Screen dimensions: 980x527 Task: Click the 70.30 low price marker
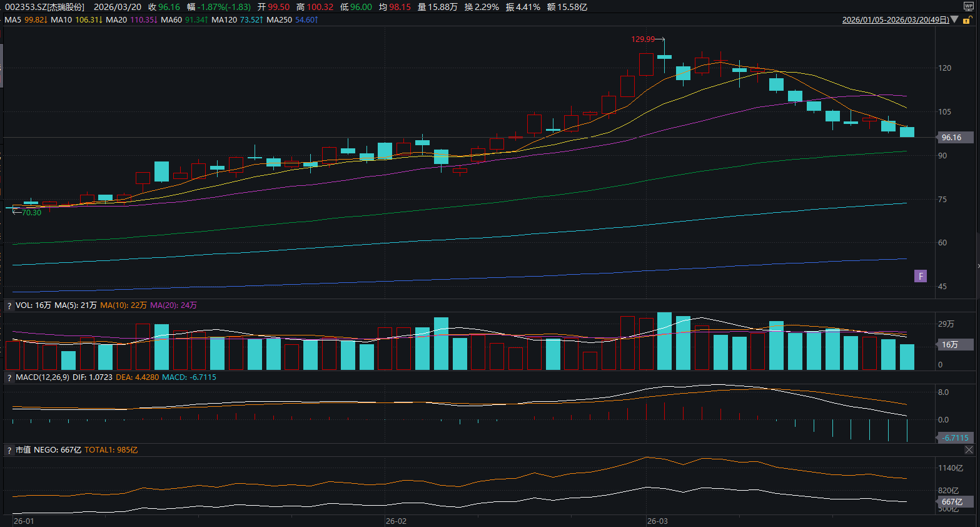tap(31, 213)
